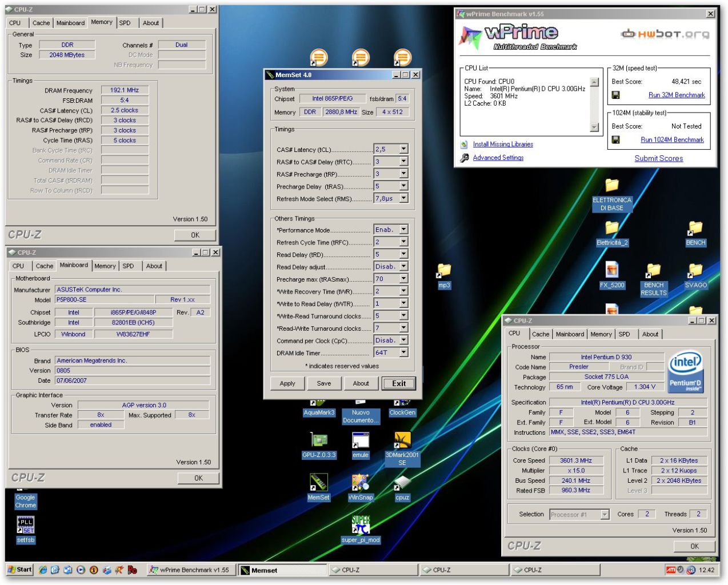
Task: Expand Precharge max (tRASmax) dropdown
Action: (403, 279)
